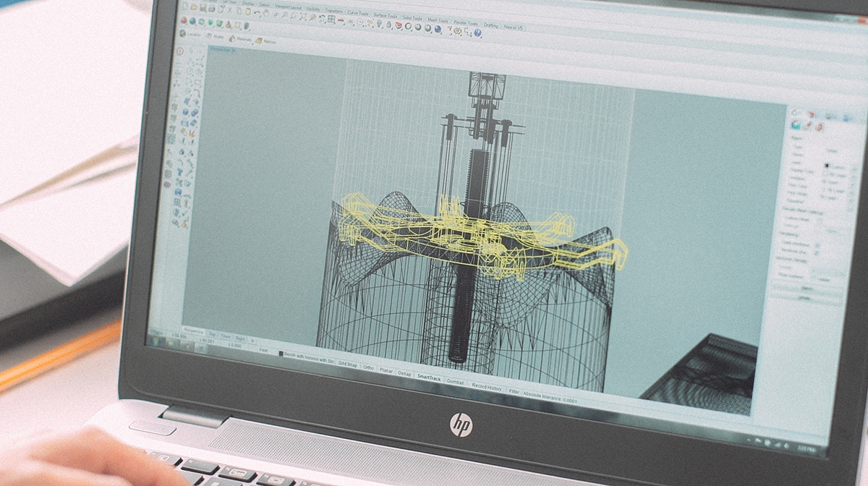Viewport: 868px width, 486px height.
Task: Click the New file icon in Rhino toolbar
Action: [184, 6]
